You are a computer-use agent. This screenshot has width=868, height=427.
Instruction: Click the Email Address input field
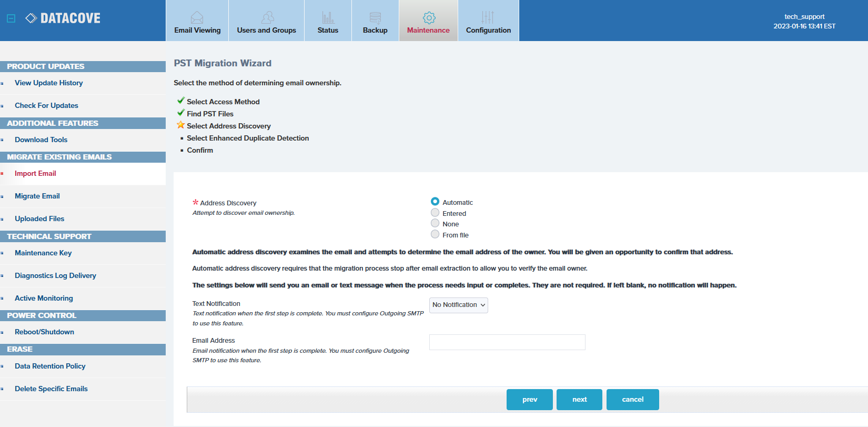507,342
